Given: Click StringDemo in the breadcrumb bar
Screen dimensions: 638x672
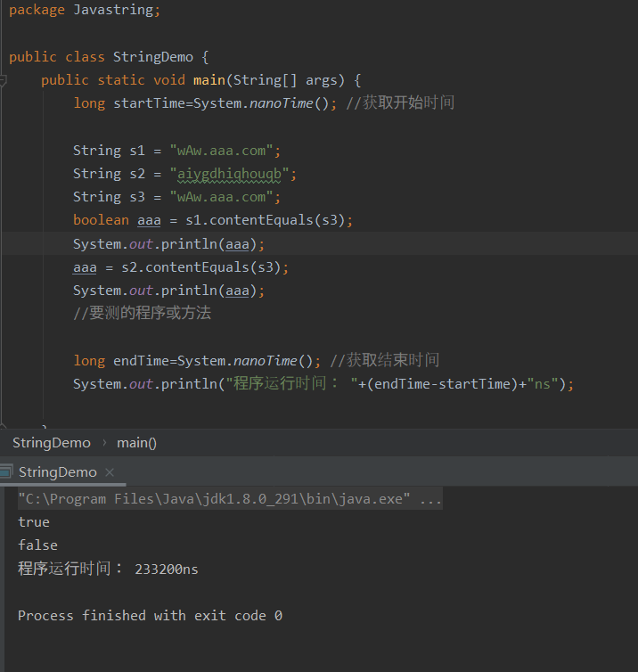Looking at the screenshot, I should (x=52, y=443).
